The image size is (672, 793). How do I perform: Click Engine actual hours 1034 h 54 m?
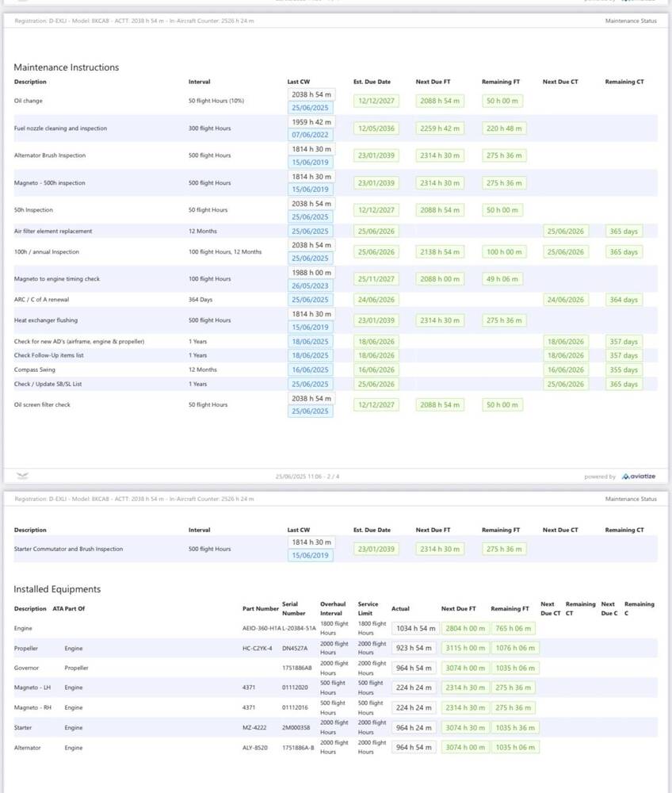[414, 628]
